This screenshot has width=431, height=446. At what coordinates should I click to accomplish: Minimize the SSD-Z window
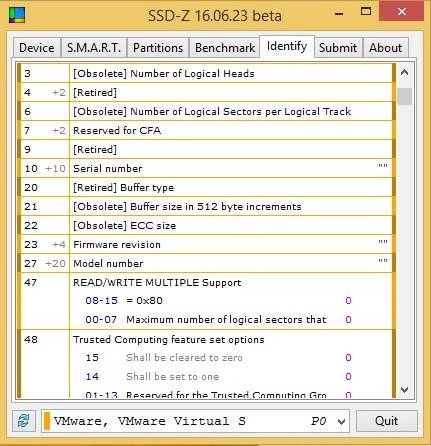339,14
